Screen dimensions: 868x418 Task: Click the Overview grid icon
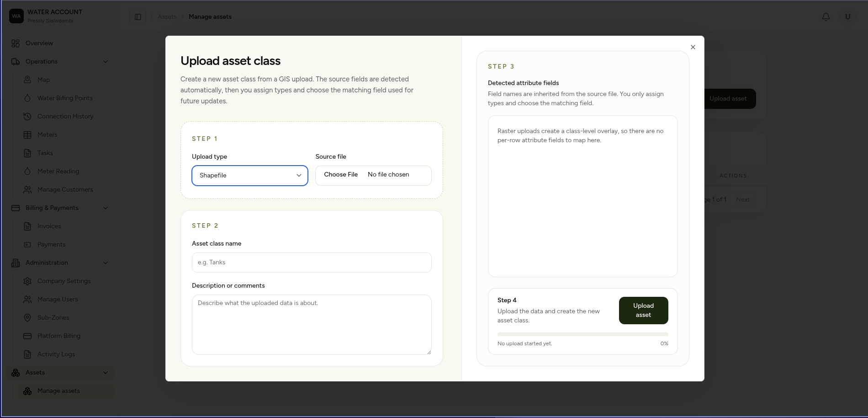pos(16,43)
